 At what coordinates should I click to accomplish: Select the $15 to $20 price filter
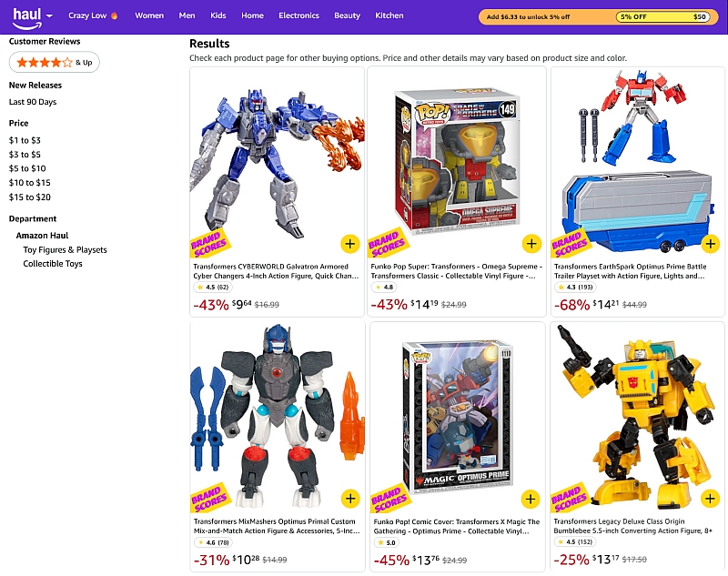point(30,197)
